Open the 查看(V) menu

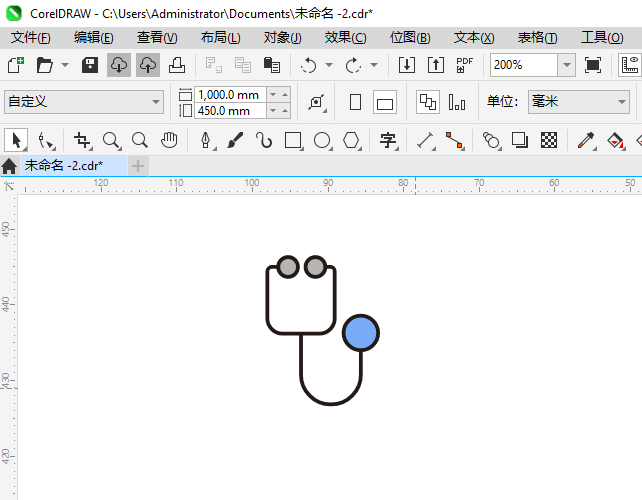tap(157, 38)
